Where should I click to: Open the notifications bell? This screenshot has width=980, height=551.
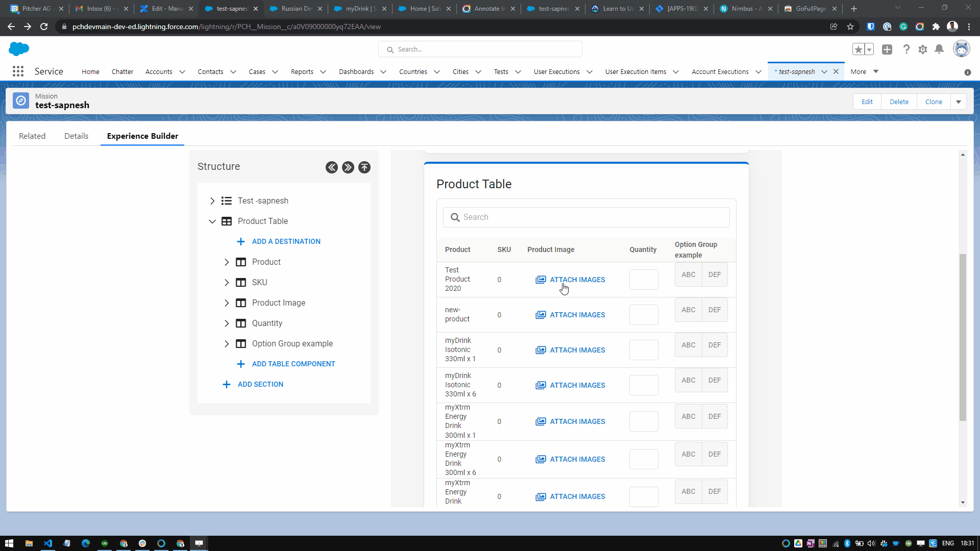(x=939, y=49)
